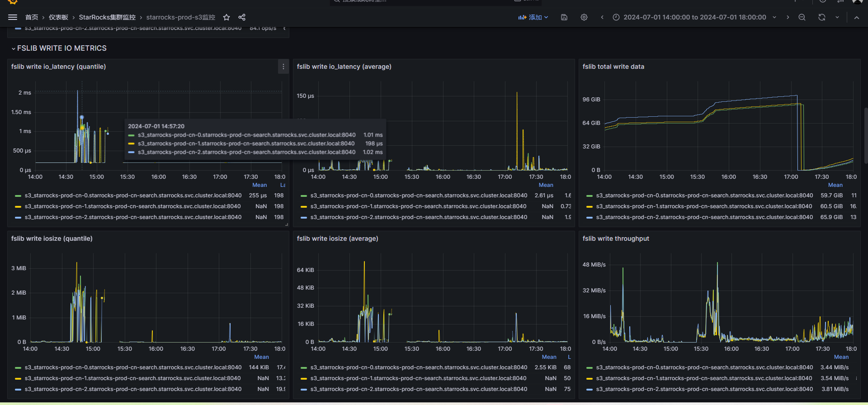Toggle cn-0 series in io_latency average legend
Viewport: 868px width, 405px height.
419,195
